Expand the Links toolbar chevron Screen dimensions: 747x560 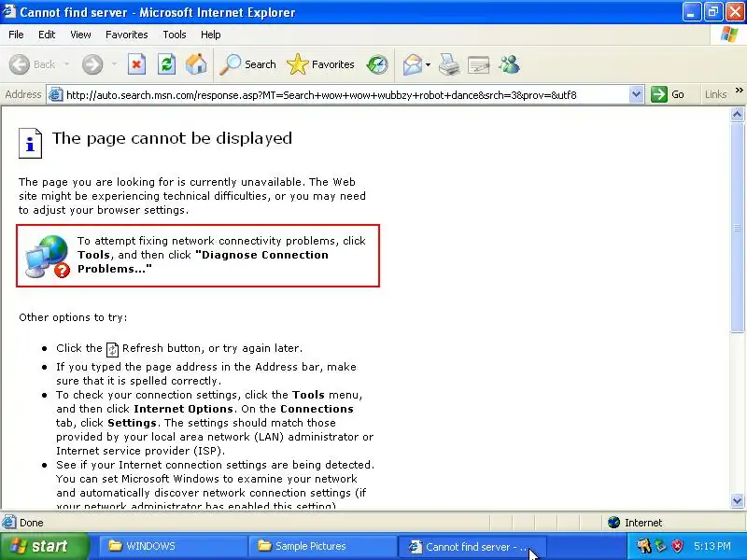[x=739, y=91]
